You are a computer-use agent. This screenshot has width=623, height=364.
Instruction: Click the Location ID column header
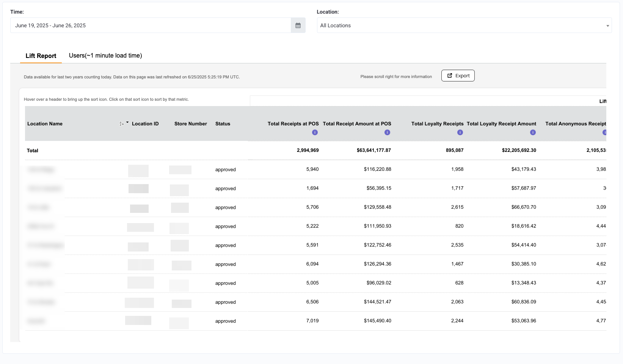coord(145,124)
